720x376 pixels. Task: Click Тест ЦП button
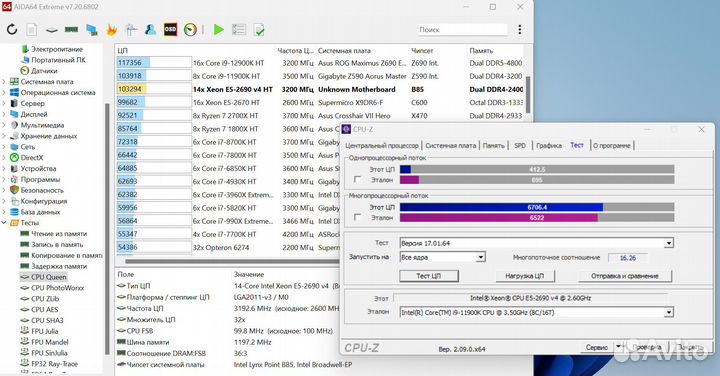(429, 276)
